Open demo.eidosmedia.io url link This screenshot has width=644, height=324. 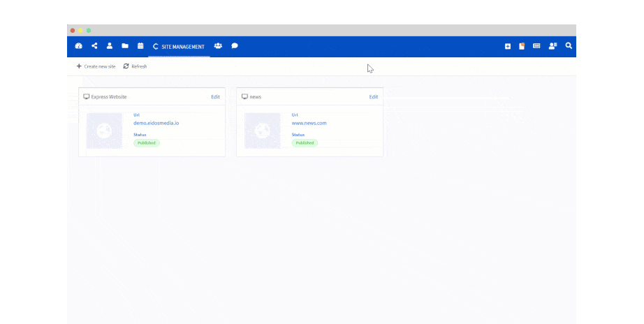point(156,123)
